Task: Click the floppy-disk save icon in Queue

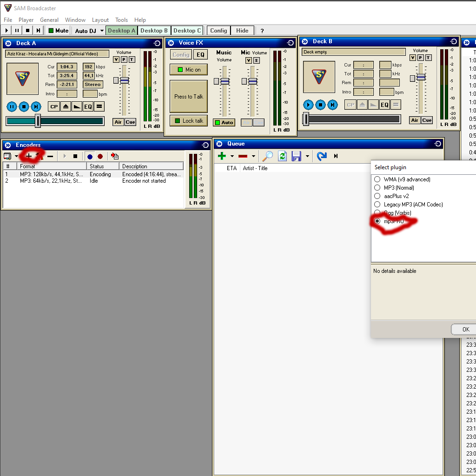Action: pos(296,156)
